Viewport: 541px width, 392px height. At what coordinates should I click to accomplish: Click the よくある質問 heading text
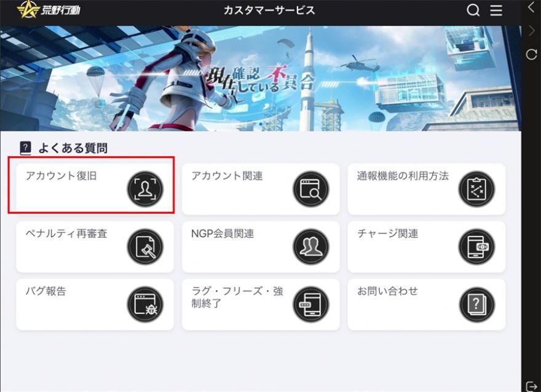click(x=73, y=148)
